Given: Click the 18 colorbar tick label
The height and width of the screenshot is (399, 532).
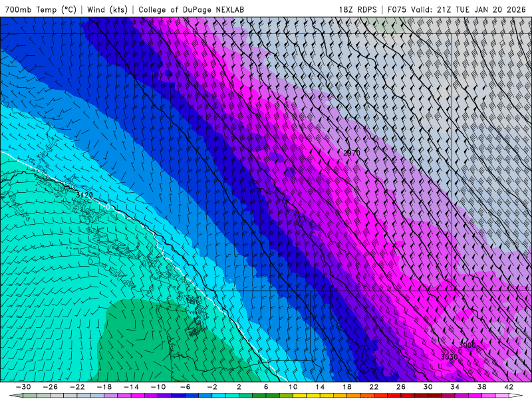Looking at the screenshot, I should 346,387.
